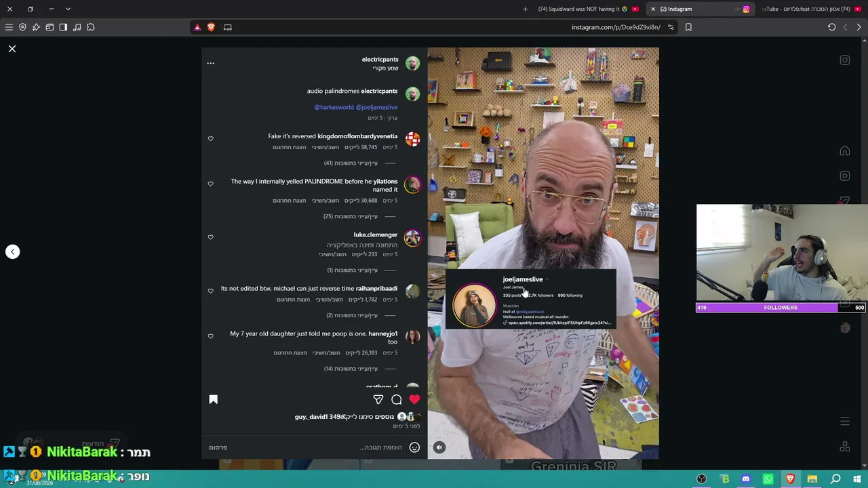Like the kingdomoflombardyvenetia comment
The height and width of the screenshot is (488, 868).
[x=210, y=138]
